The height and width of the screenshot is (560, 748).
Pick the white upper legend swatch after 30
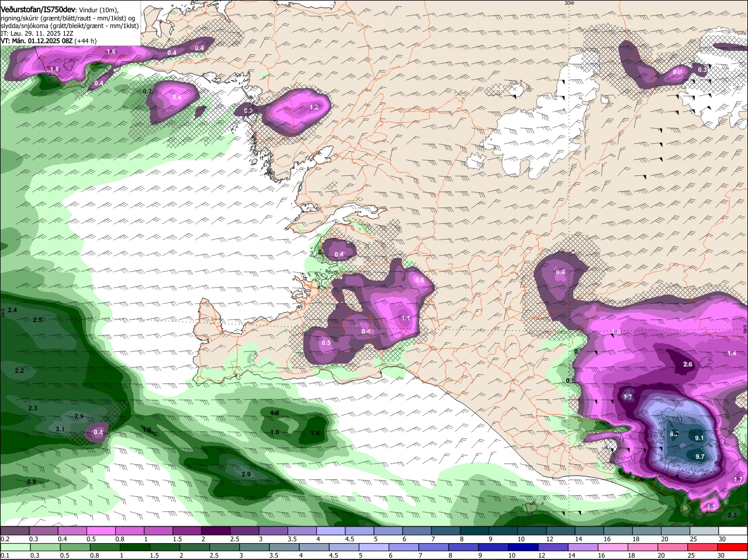[733, 531]
